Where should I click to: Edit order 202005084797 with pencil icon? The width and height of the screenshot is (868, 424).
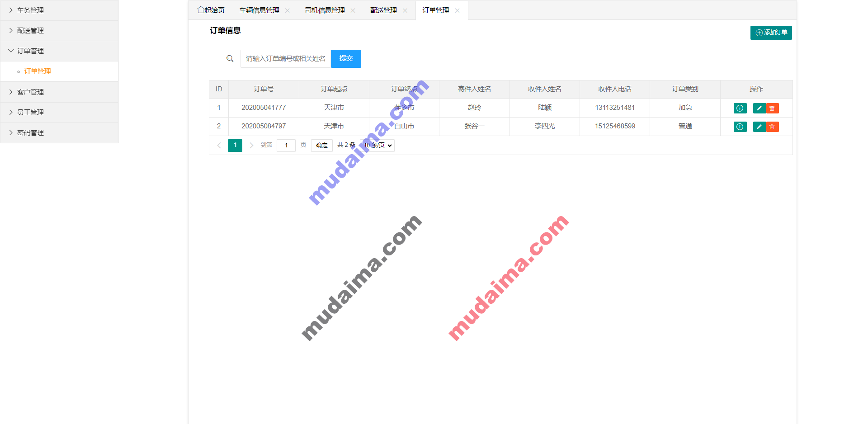tap(759, 127)
